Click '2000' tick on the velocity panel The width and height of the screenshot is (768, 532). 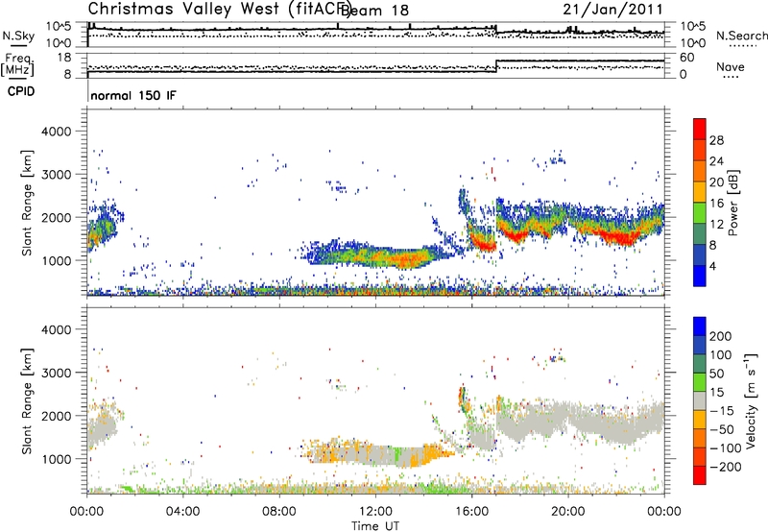(56, 416)
